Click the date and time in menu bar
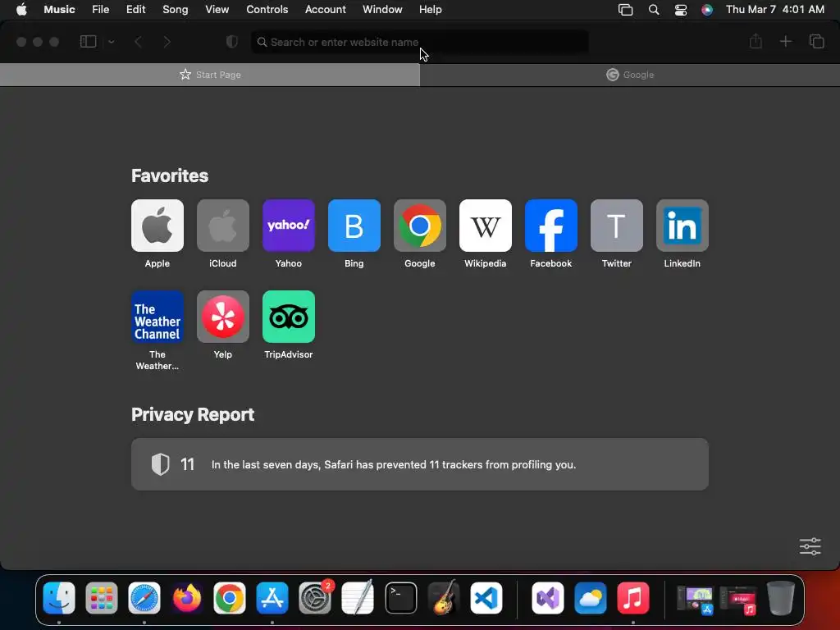The image size is (840, 630). [x=774, y=9]
